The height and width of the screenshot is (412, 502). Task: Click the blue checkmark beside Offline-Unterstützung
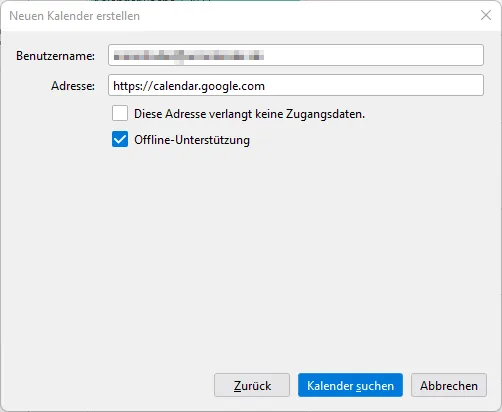(120, 139)
